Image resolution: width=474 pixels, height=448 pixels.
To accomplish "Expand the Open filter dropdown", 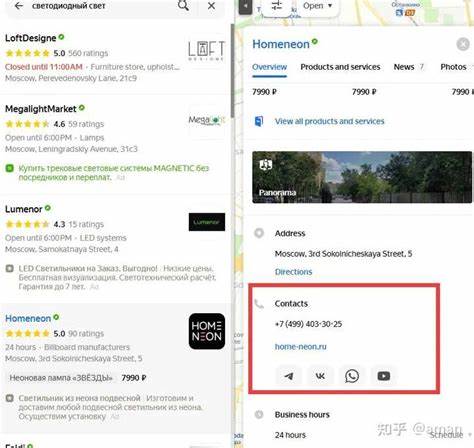I will coord(318,6).
